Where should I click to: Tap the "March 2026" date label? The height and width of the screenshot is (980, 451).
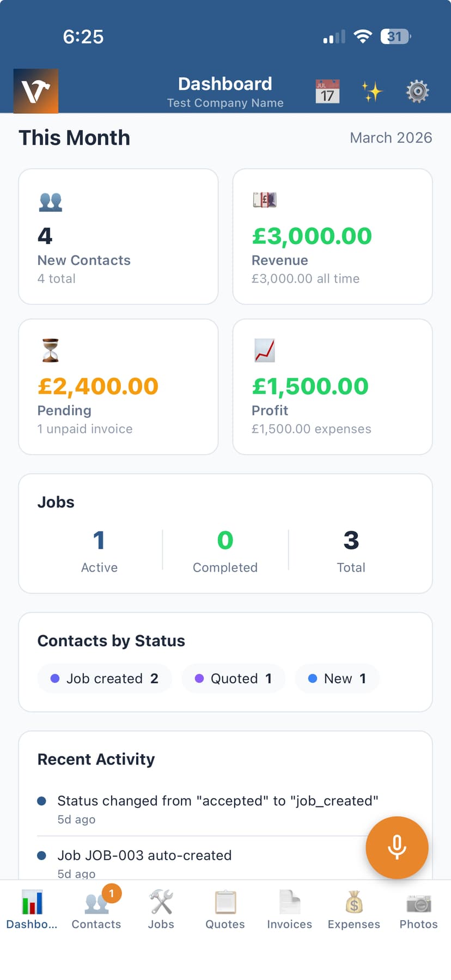click(391, 138)
